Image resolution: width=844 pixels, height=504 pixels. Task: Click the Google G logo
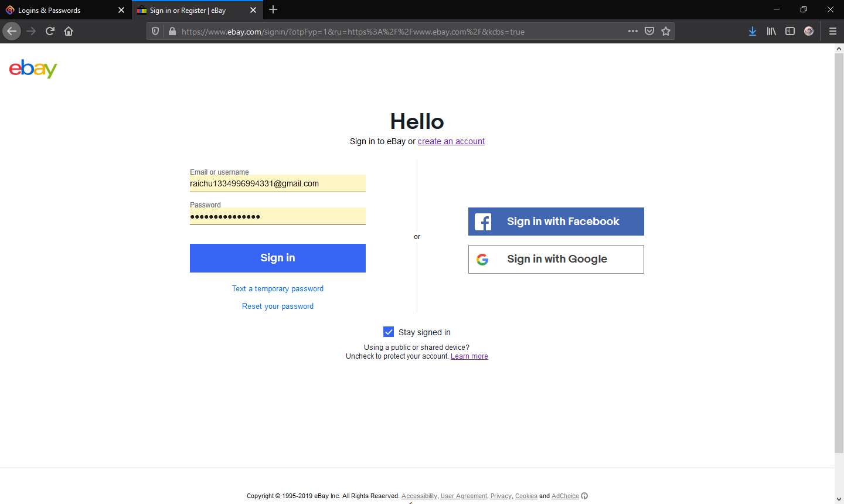pos(482,259)
